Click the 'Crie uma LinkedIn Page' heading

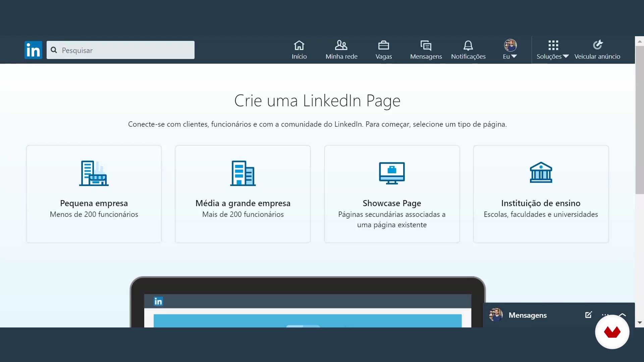[x=317, y=101]
